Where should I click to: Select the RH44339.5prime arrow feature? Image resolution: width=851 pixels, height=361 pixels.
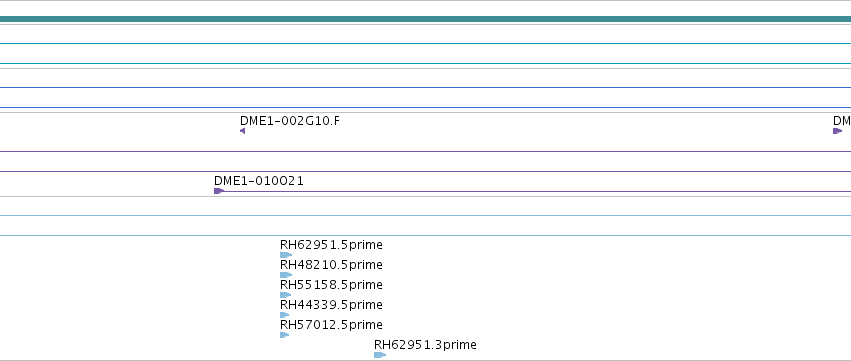[285, 315]
